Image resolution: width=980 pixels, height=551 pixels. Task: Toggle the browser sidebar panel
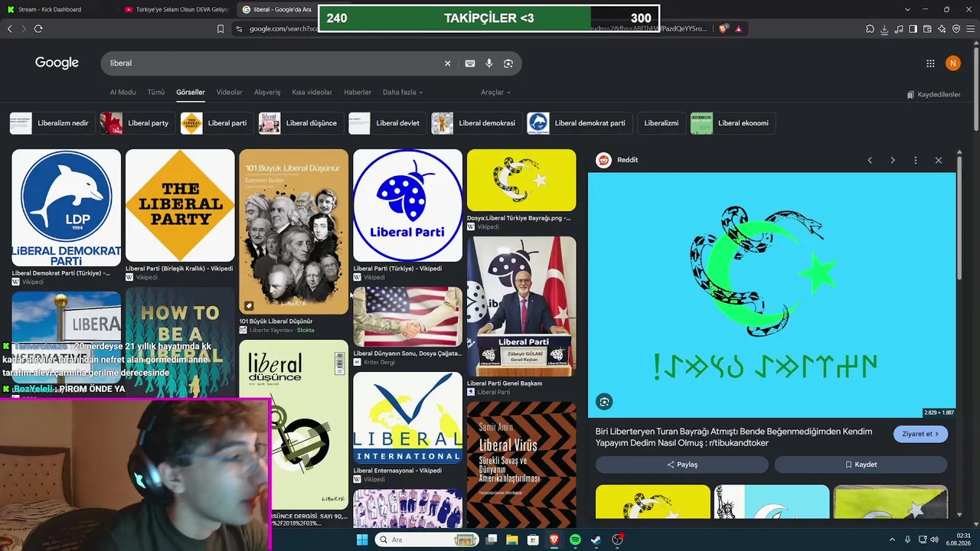(913, 29)
